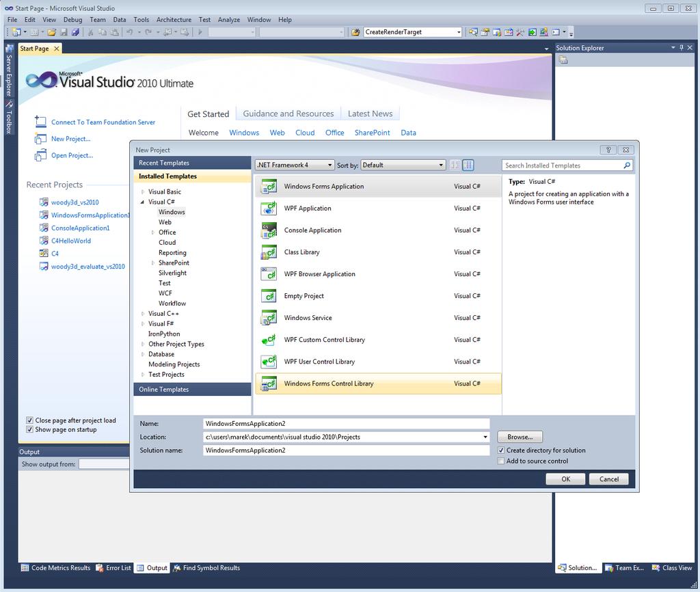Click the Server Explorer icon in the left strip
Viewport: 700px width, 592px height.
(x=8, y=49)
